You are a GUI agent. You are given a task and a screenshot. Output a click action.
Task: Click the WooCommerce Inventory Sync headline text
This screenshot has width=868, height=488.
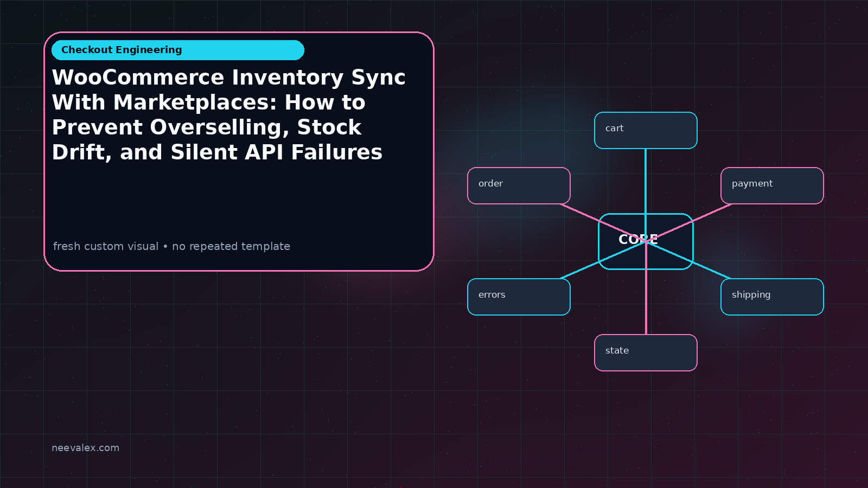[x=228, y=115]
